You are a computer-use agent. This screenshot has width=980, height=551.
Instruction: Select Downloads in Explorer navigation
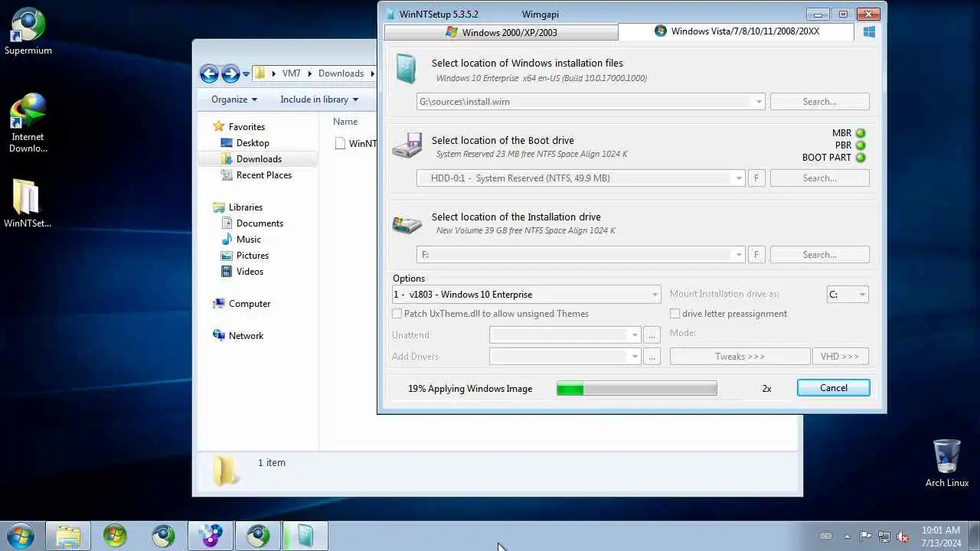tap(259, 159)
